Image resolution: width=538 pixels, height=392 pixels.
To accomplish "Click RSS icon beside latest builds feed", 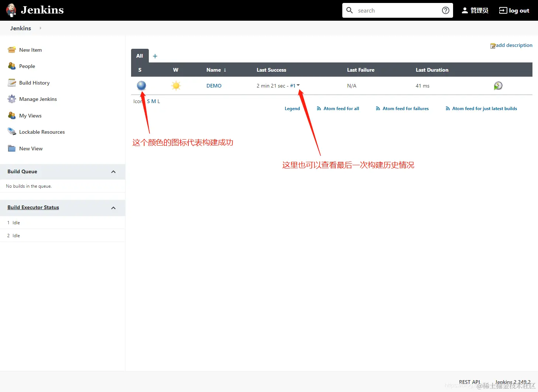I will click(x=448, y=109).
